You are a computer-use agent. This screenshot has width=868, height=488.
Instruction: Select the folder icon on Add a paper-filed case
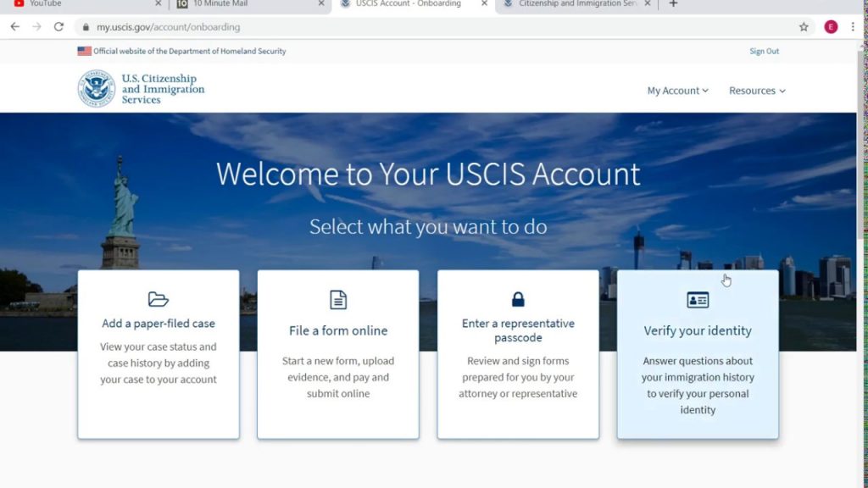click(x=158, y=298)
